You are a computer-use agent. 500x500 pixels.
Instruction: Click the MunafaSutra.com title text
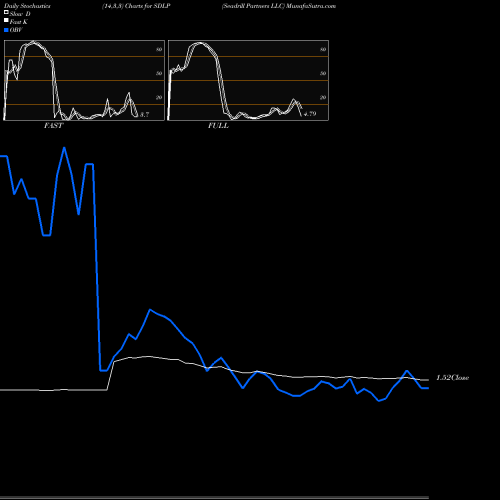tap(311, 6)
